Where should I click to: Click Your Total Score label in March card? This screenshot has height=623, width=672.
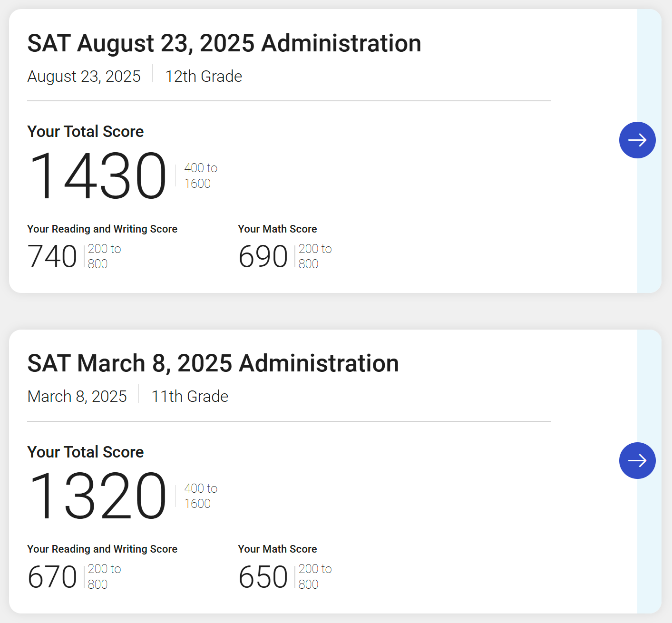(x=86, y=452)
